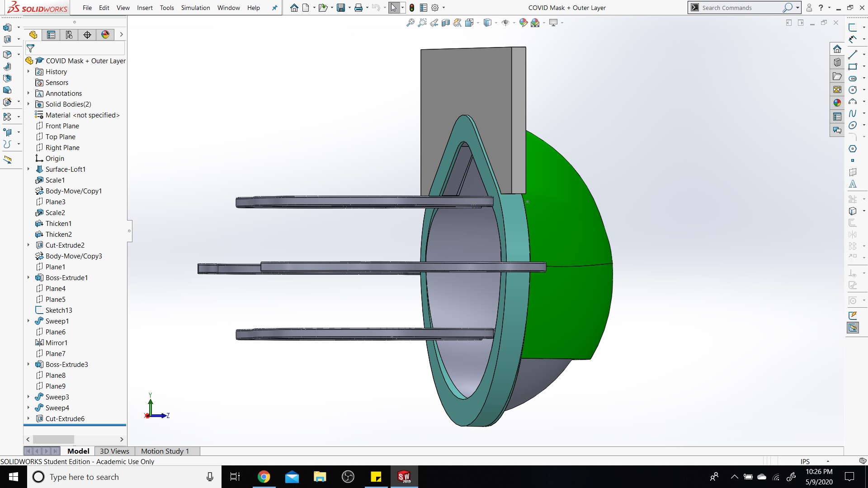Open the Simulation menu
This screenshot has height=488, width=868.
195,8
